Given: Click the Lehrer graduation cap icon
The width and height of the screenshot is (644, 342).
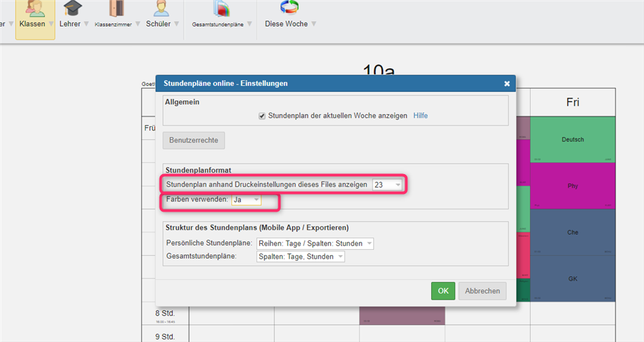Looking at the screenshot, I should 72,8.
